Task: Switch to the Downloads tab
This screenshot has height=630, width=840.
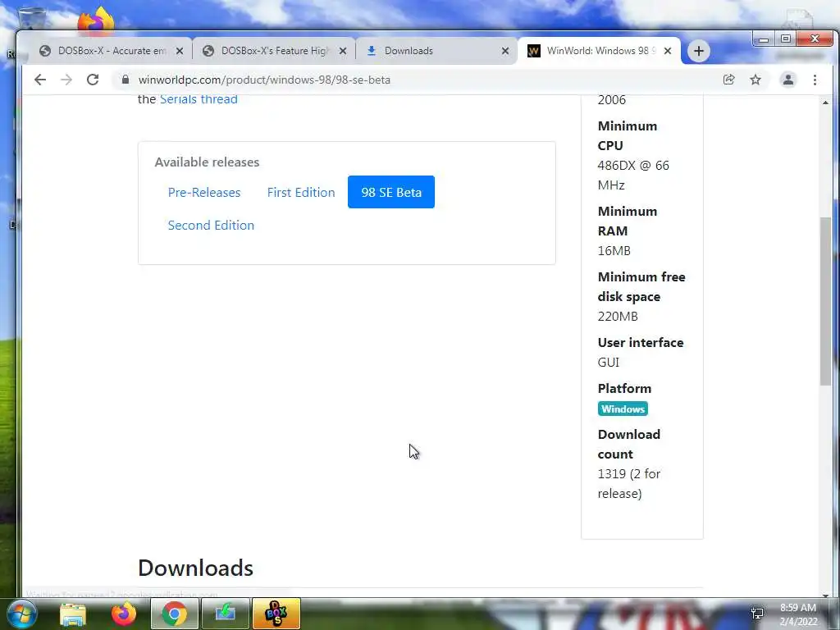Action: point(436,51)
